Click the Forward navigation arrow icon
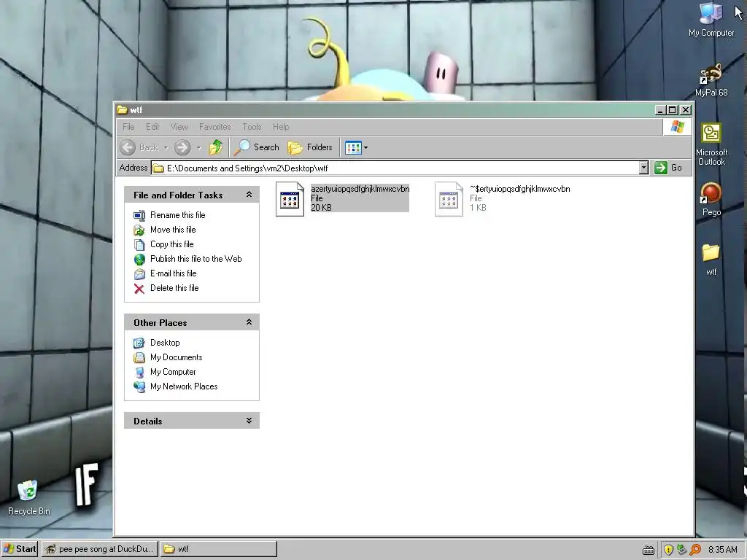The height and width of the screenshot is (560, 747). 182,147
